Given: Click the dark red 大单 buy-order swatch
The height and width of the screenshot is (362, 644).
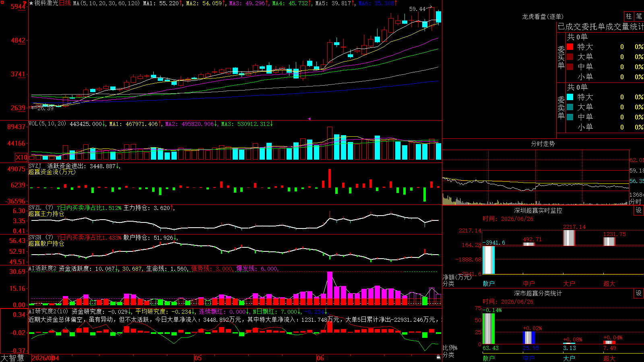Looking at the screenshot, I should (570, 57).
